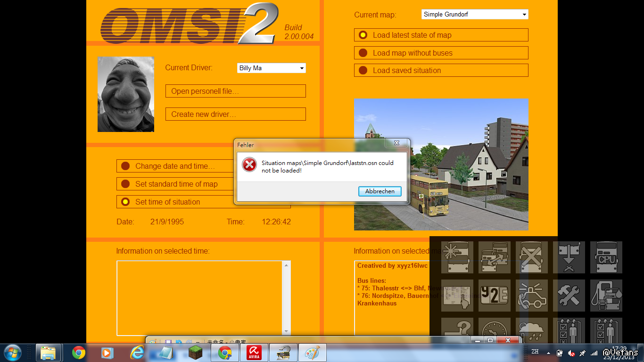Click scroll-up arrow in time information box

[286, 266]
